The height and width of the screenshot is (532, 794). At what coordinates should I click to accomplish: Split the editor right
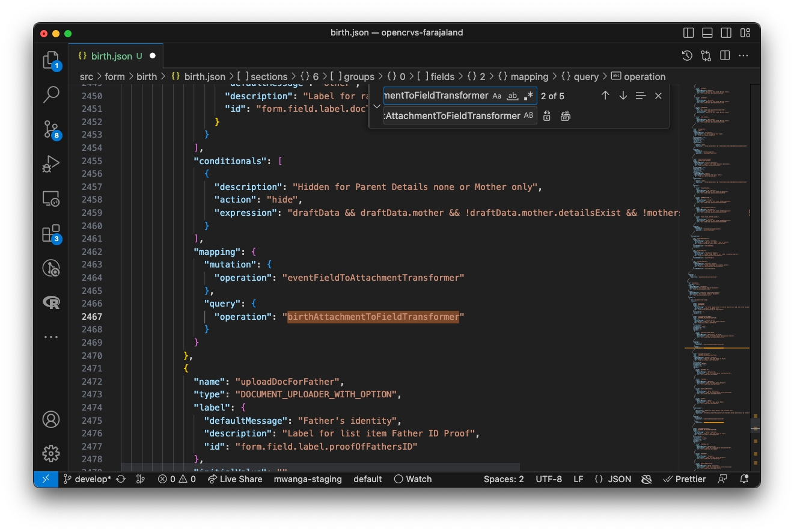tap(725, 56)
